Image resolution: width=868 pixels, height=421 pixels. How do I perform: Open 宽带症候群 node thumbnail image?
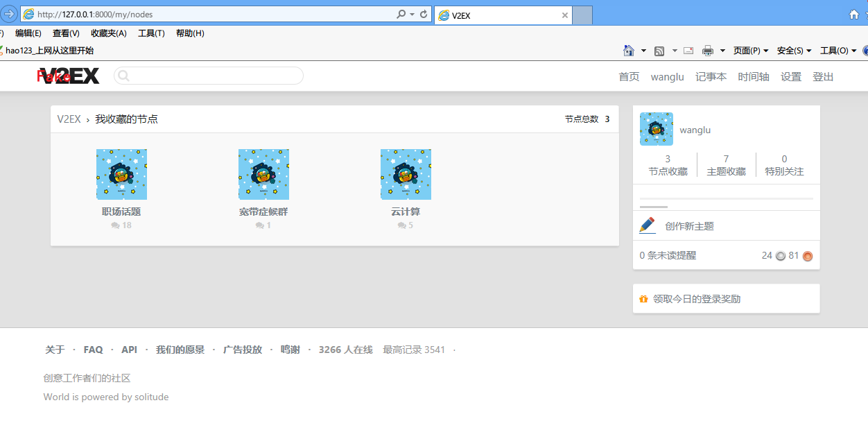263,174
